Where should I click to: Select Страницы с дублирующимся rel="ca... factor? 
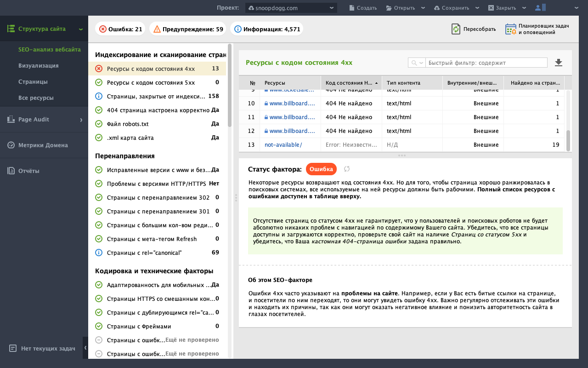pyautogui.click(x=157, y=312)
